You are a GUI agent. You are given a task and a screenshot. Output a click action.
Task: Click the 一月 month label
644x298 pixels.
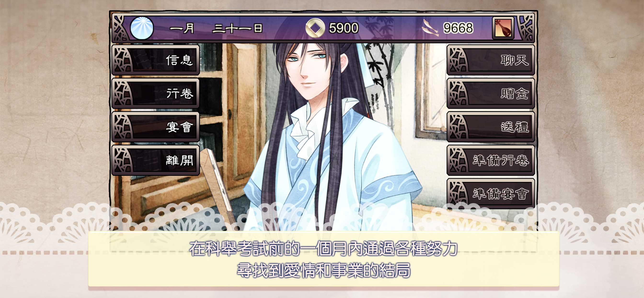coord(182,28)
